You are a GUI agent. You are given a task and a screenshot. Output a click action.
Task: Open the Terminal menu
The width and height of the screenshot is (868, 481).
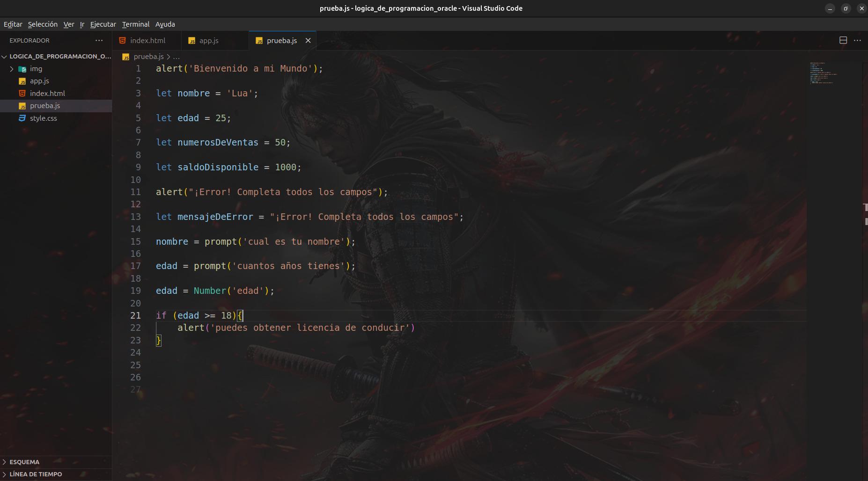(x=136, y=24)
